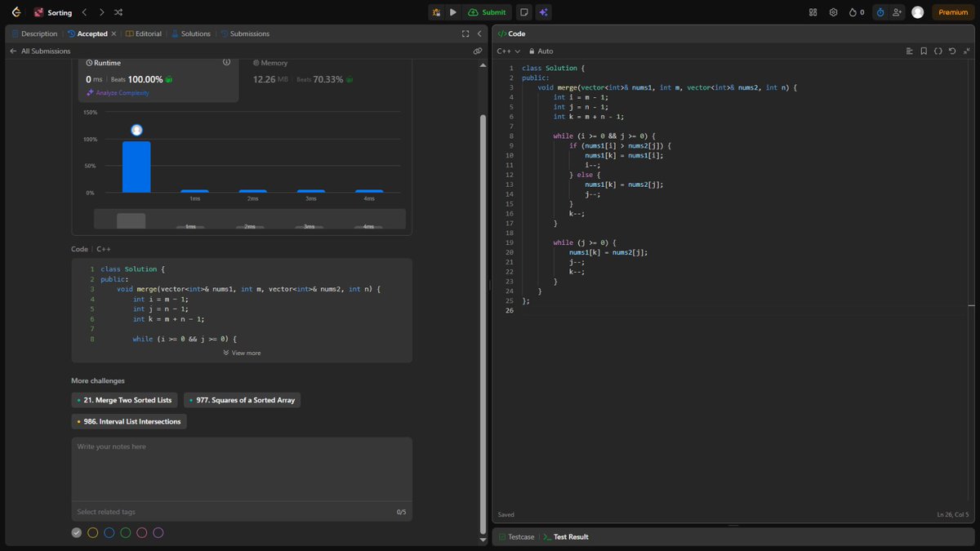This screenshot has width=980, height=551.
Task: Open the user profile avatar
Action: coord(918,12)
